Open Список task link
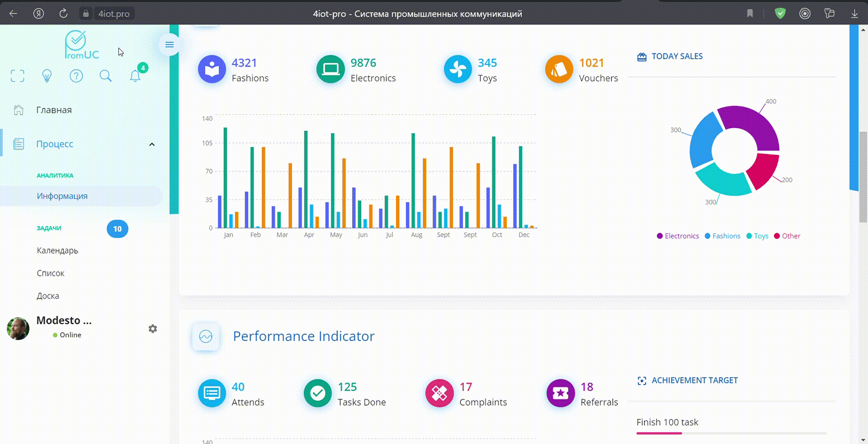The width and height of the screenshot is (868, 444). [x=51, y=273]
